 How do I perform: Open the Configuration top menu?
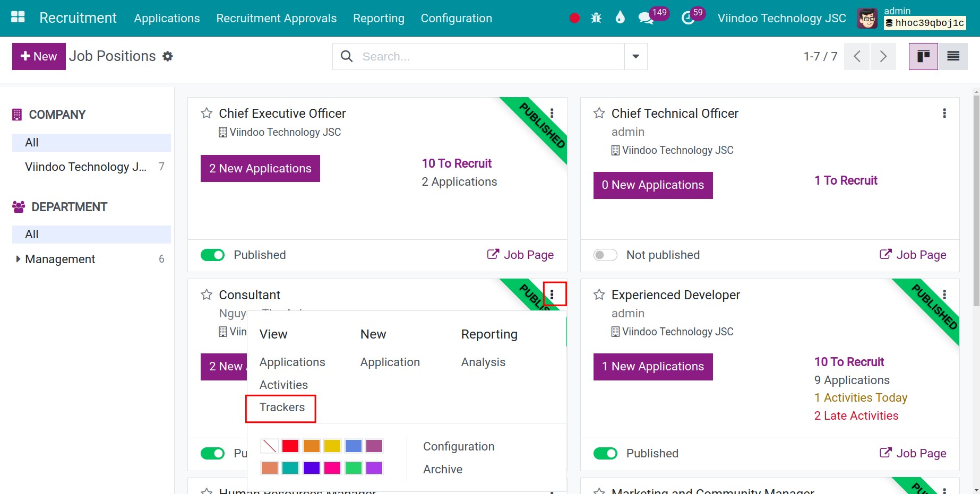[457, 18]
